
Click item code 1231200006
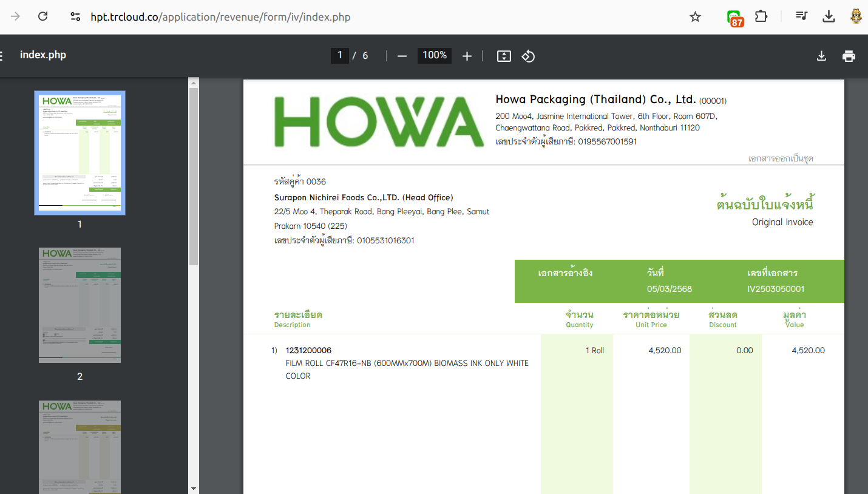click(309, 351)
